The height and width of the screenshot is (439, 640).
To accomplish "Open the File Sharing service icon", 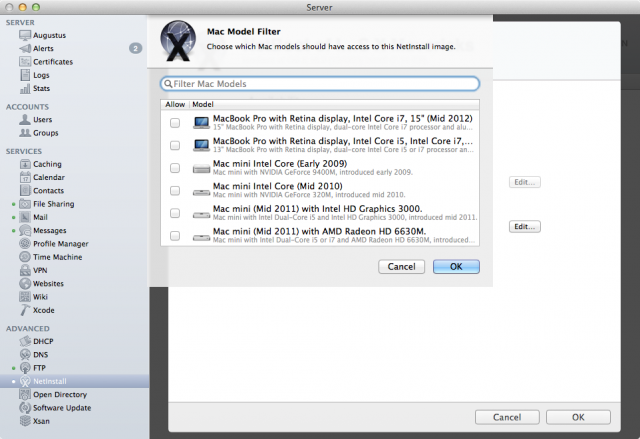I will pos(25,204).
